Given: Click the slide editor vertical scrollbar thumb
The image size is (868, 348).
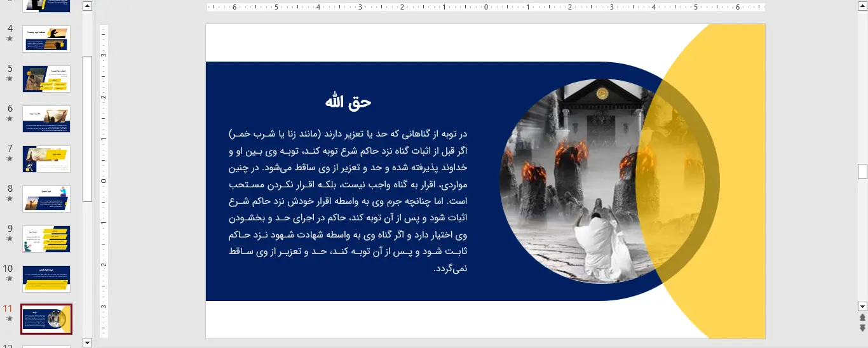Looking at the screenshot, I should point(862,171).
